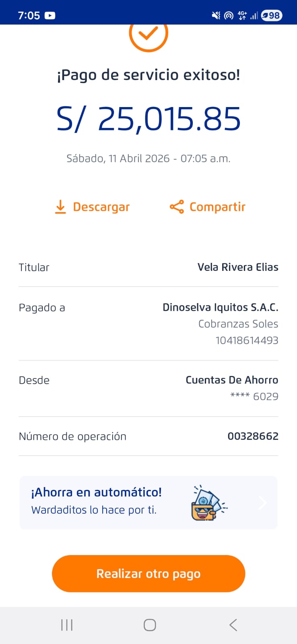Tap the account holder Vela Rivera Elias
The height and width of the screenshot is (644, 297).
(238, 267)
